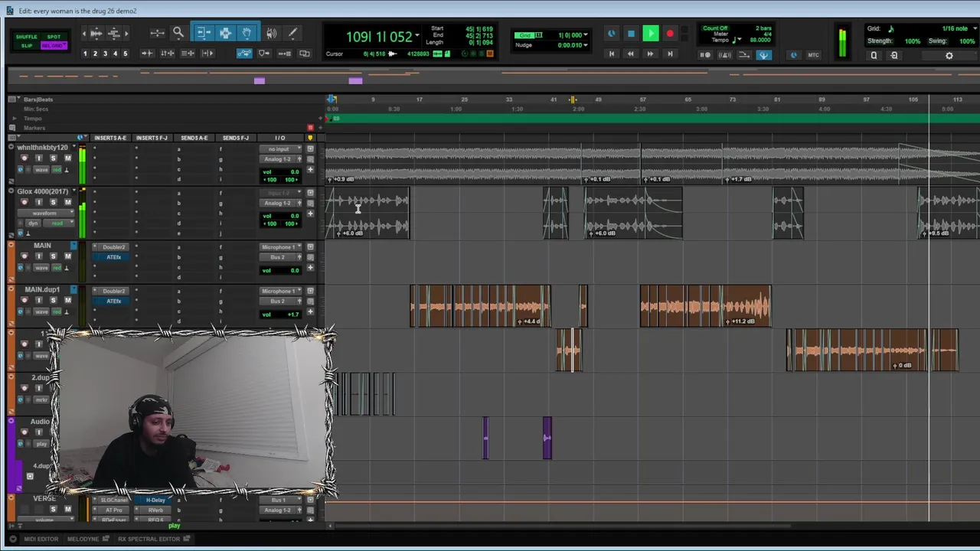
Task: Toggle the Rel Grid edit mode
Action: click(54, 45)
